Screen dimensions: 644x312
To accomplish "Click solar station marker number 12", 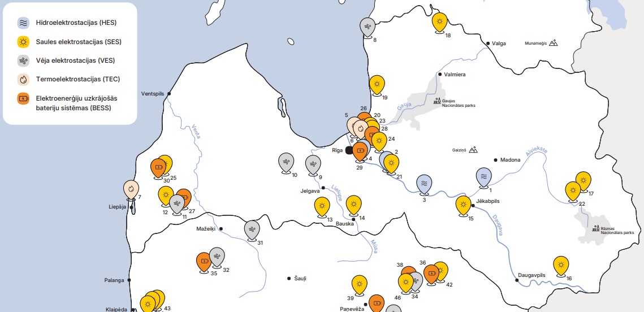I will pyautogui.click(x=166, y=196).
